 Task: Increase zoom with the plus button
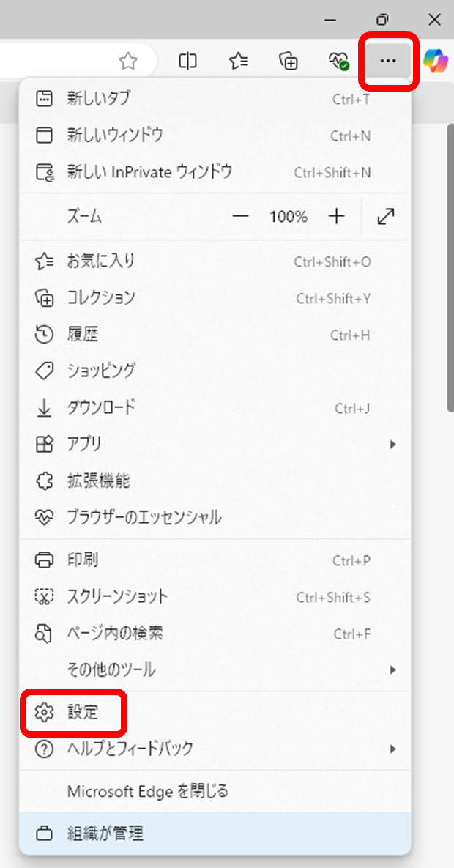pos(337,216)
